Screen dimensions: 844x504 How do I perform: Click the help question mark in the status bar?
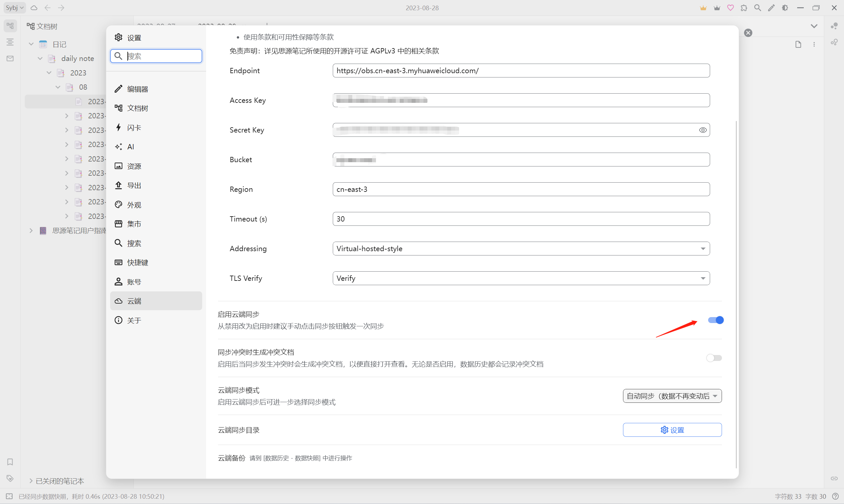[835, 496]
